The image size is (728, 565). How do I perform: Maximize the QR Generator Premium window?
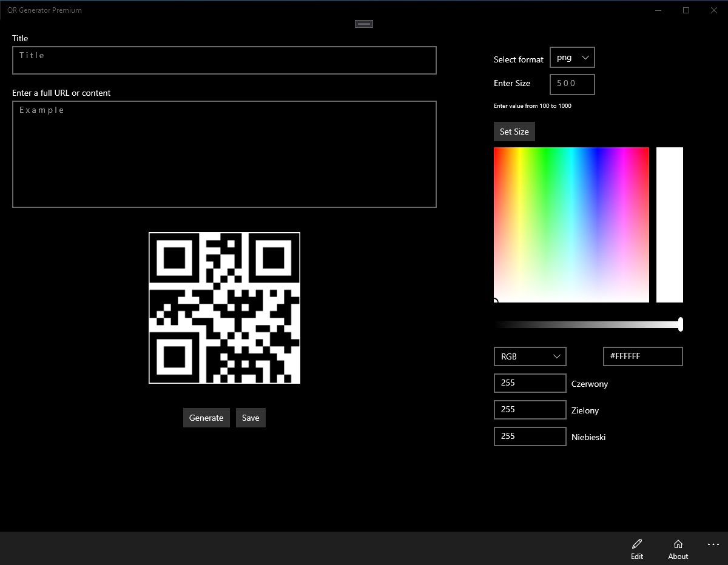[x=686, y=10]
